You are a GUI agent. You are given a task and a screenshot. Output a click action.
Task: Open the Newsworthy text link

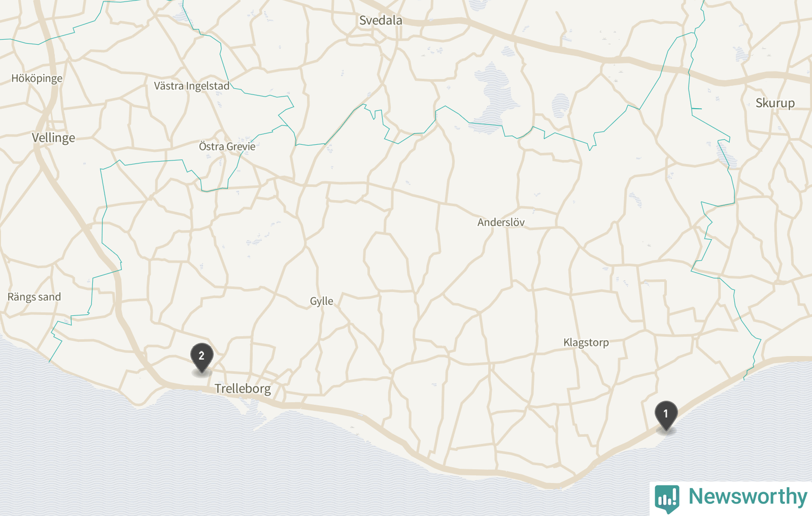pos(748,496)
